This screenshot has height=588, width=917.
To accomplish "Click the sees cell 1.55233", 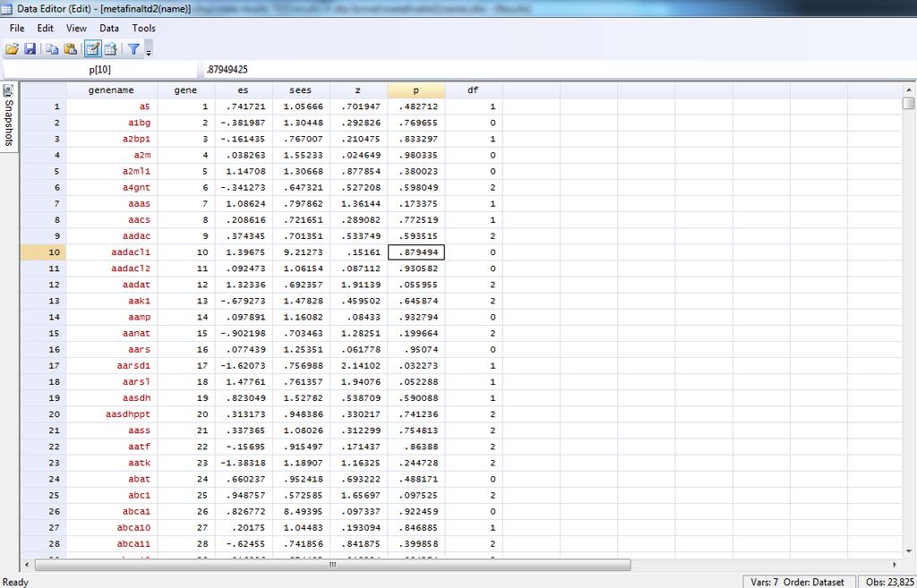I will [x=301, y=156].
